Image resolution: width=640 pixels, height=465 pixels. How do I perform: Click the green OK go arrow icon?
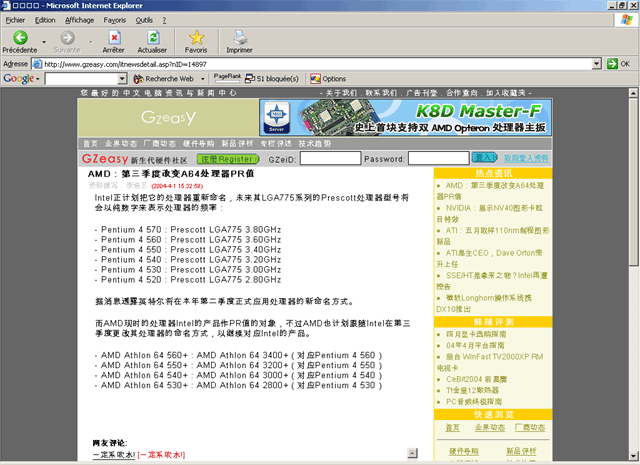(x=612, y=64)
